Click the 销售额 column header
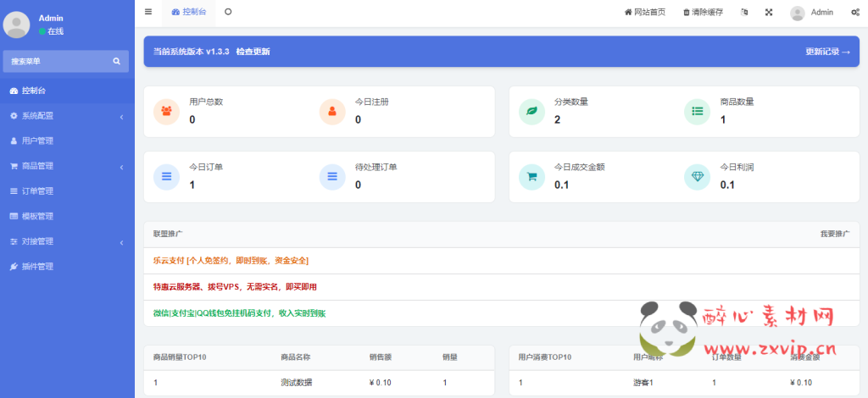 [x=381, y=357]
